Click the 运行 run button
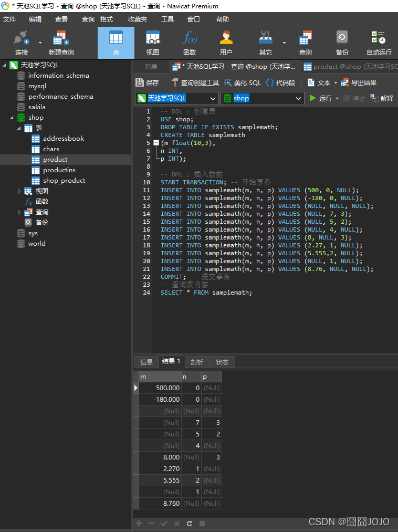The width and height of the screenshot is (398, 532). (x=321, y=98)
